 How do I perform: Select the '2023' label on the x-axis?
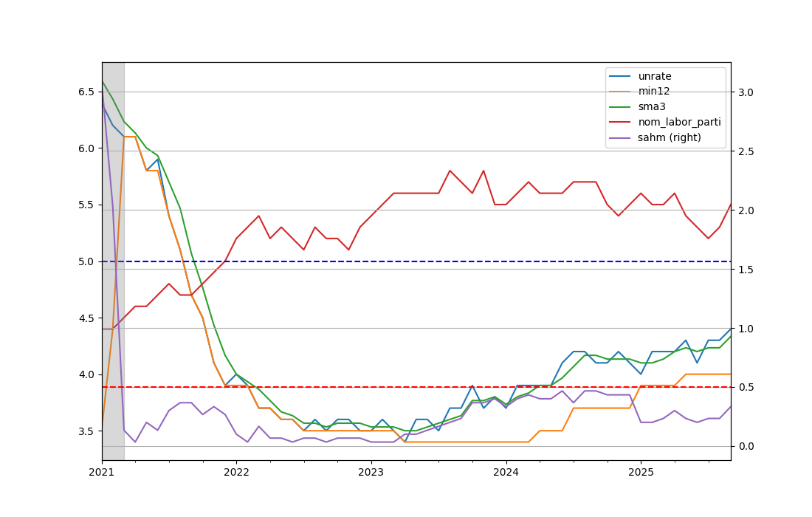tap(372, 473)
